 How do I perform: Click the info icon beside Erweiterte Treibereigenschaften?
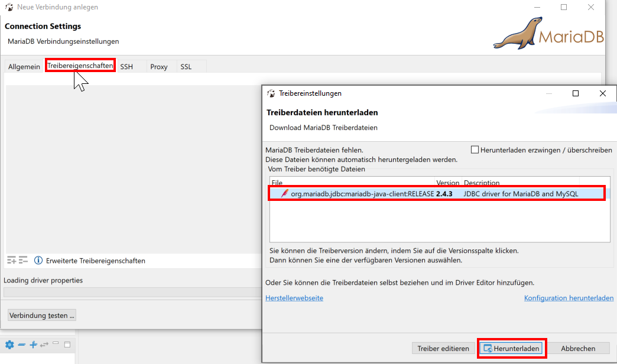pos(38,261)
